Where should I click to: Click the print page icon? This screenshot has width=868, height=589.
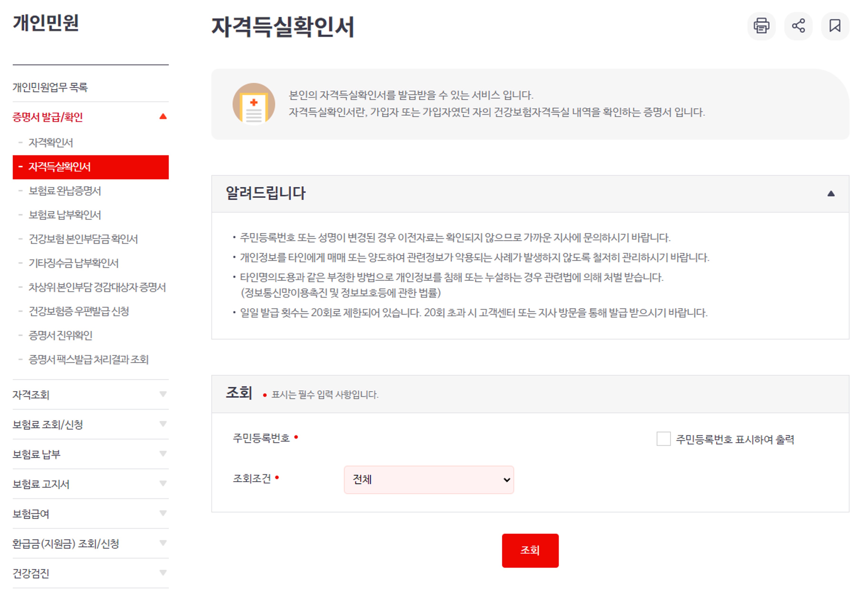click(761, 26)
